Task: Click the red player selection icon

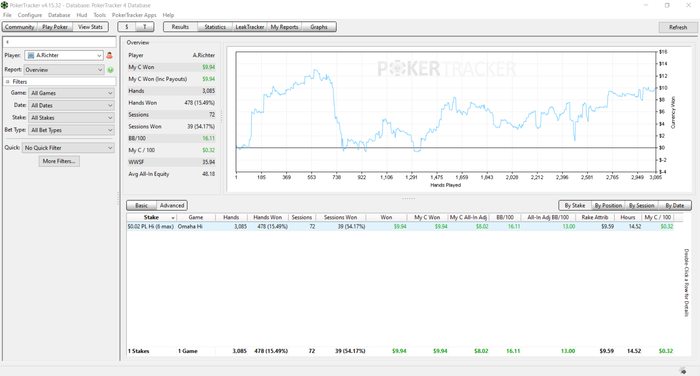Action: click(x=109, y=55)
